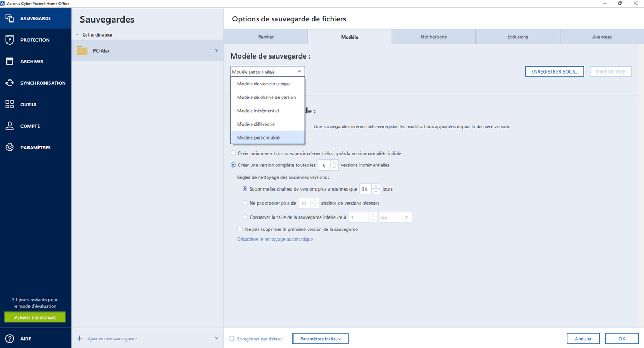The image size is (644, 348).
Task: Increase the incremental versions count stepper
Action: pyautogui.click(x=335, y=163)
